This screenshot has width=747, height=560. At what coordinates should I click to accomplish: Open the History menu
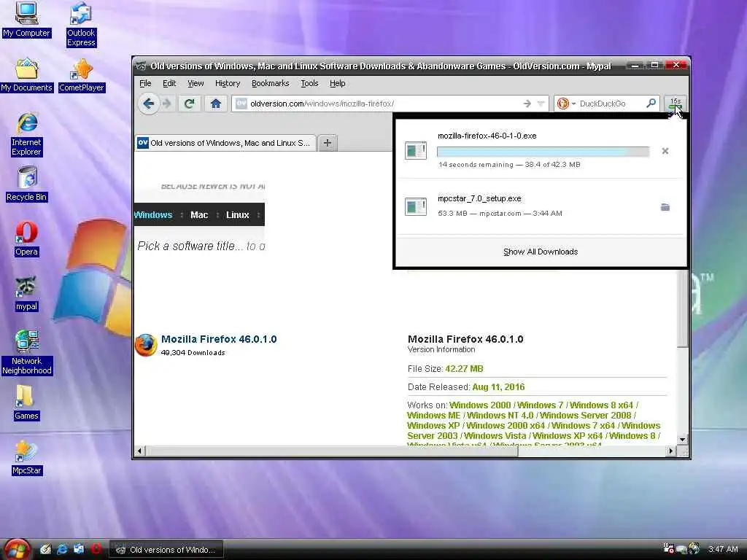(x=228, y=83)
